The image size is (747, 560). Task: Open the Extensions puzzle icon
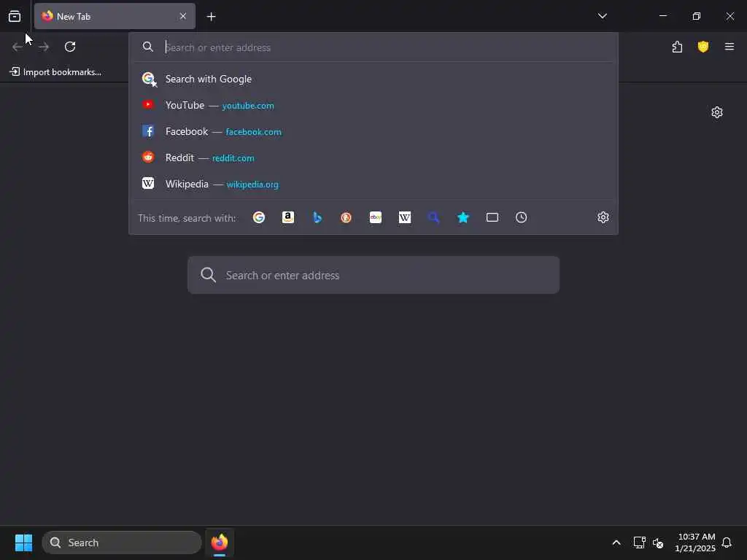point(677,47)
